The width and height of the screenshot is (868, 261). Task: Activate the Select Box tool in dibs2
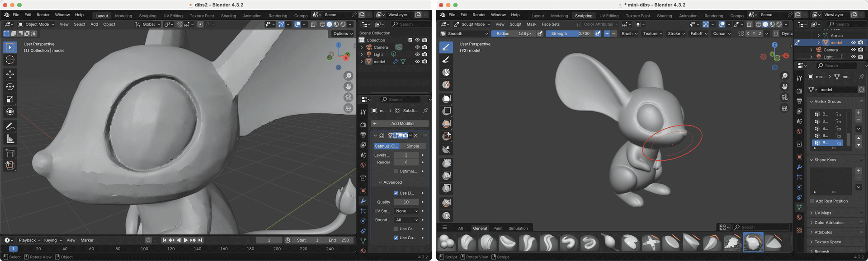click(x=10, y=47)
